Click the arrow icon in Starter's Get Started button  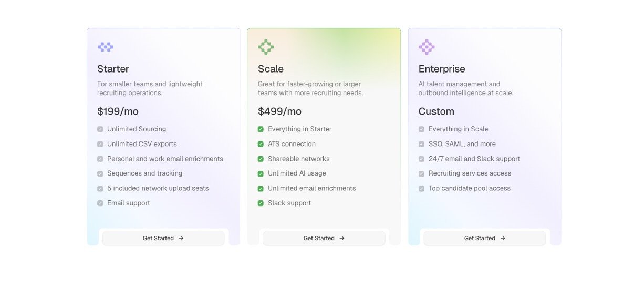[181, 238]
